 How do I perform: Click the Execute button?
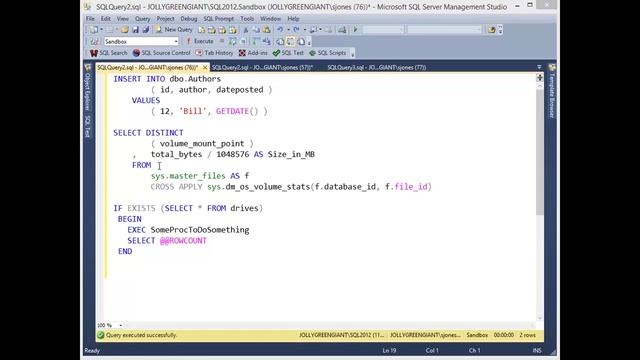pyautogui.click(x=200, y=41)
